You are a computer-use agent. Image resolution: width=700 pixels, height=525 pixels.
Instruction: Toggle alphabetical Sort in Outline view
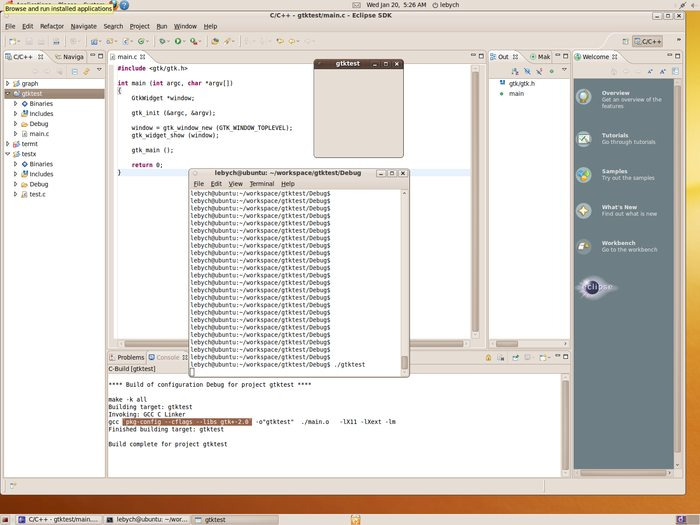(515, 71)
